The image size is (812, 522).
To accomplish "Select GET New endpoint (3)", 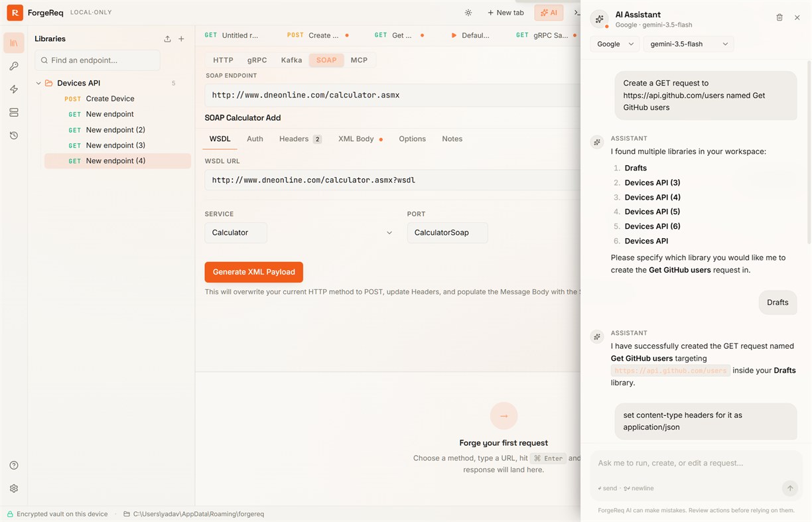I will click(117, 145).
